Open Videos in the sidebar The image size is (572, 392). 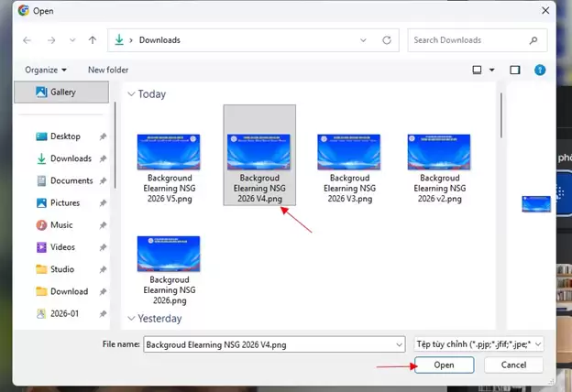62,247
